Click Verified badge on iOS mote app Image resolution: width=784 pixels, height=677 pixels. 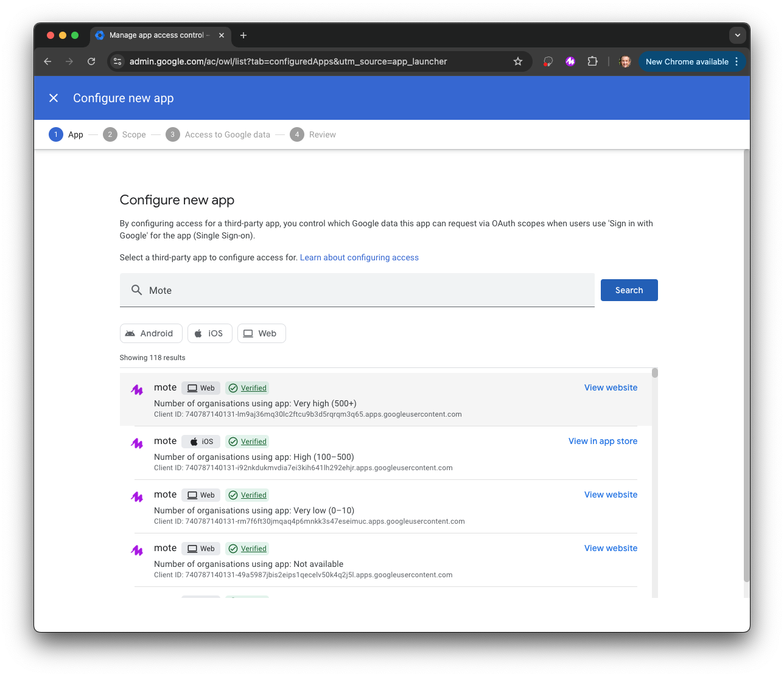tap(247, 442)
